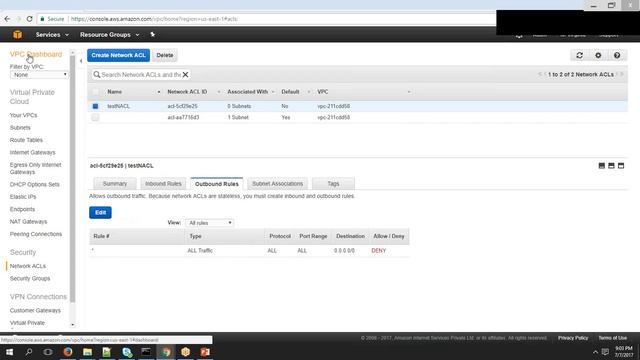The height and width of the screenshot is (360, 640).
Task: Switch detail pane to middle layout icon
Action: (611, 166)
